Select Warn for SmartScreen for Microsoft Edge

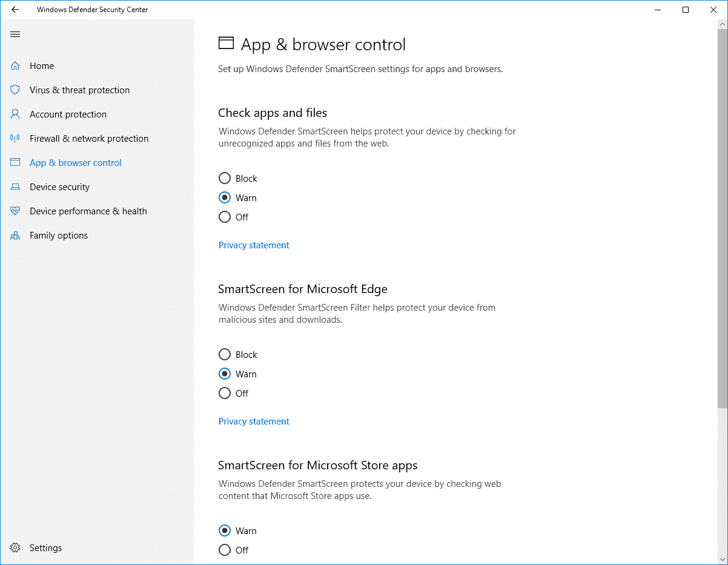coord(225,374)
